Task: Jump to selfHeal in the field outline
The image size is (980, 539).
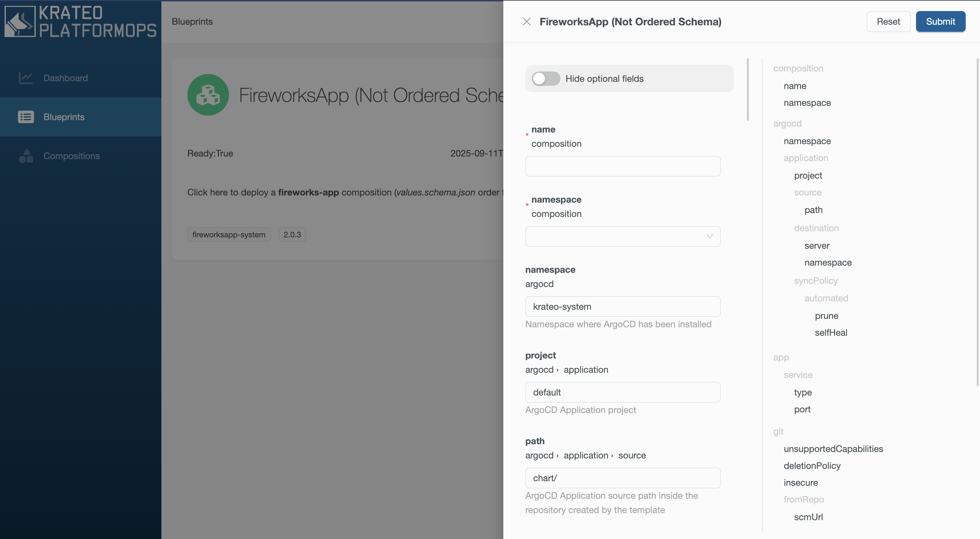Action: (x=831, y=332)
